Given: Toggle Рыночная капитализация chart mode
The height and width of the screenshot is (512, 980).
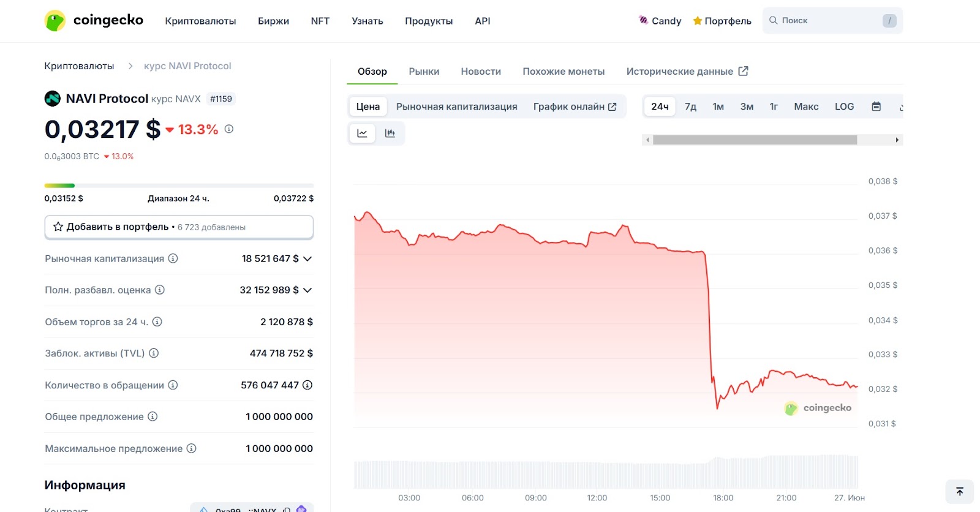Looking at the screenshot, I should 457,107.
